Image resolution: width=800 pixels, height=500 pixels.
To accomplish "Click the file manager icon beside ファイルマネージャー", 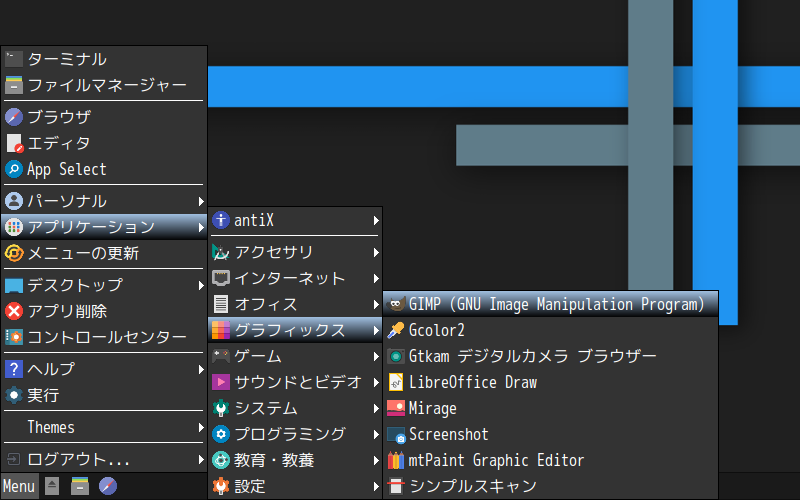I will tap(14, 85).
